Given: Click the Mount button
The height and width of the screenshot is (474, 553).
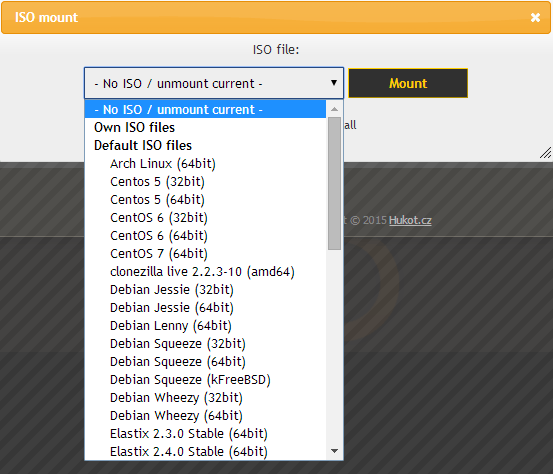Looking at the screenshot, I should [408, 83].
